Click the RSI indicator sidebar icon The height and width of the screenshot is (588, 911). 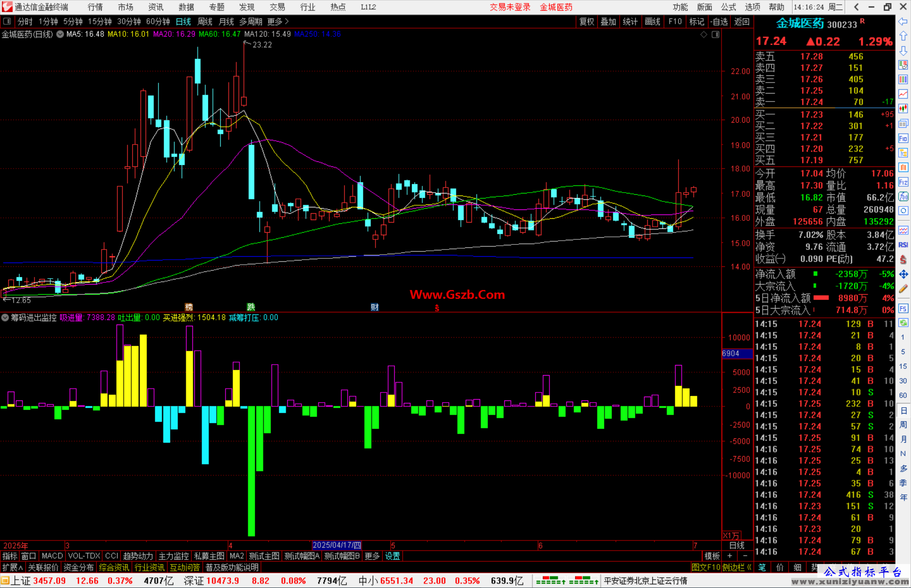click(903, 245)
